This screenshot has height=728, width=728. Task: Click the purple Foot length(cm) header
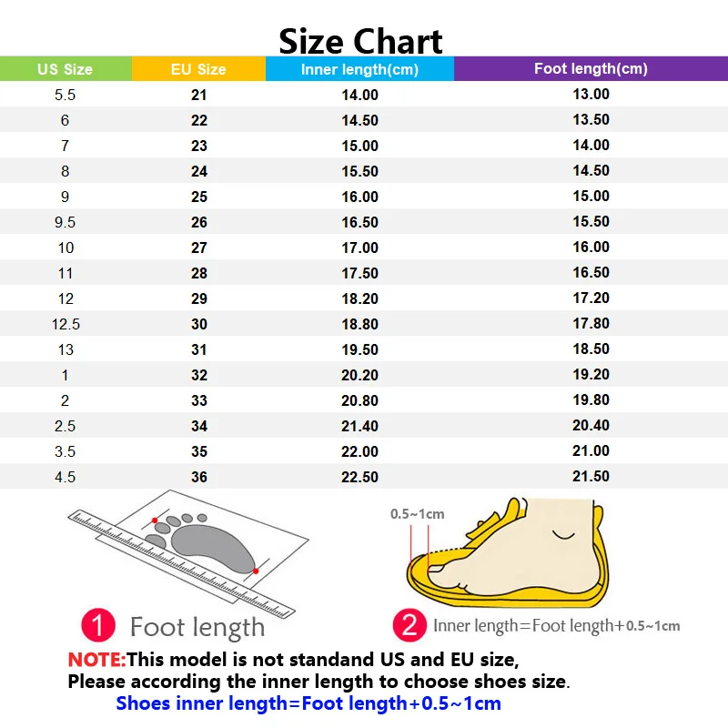[591, 69]
